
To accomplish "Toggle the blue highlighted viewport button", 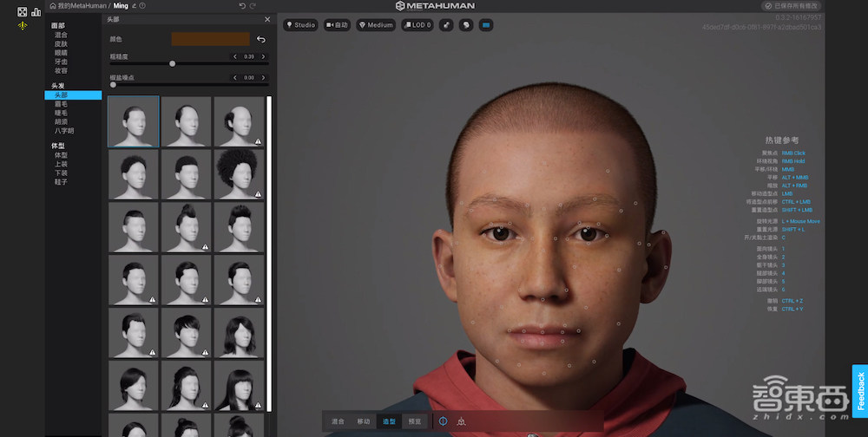I will click(x=485, y=25).
